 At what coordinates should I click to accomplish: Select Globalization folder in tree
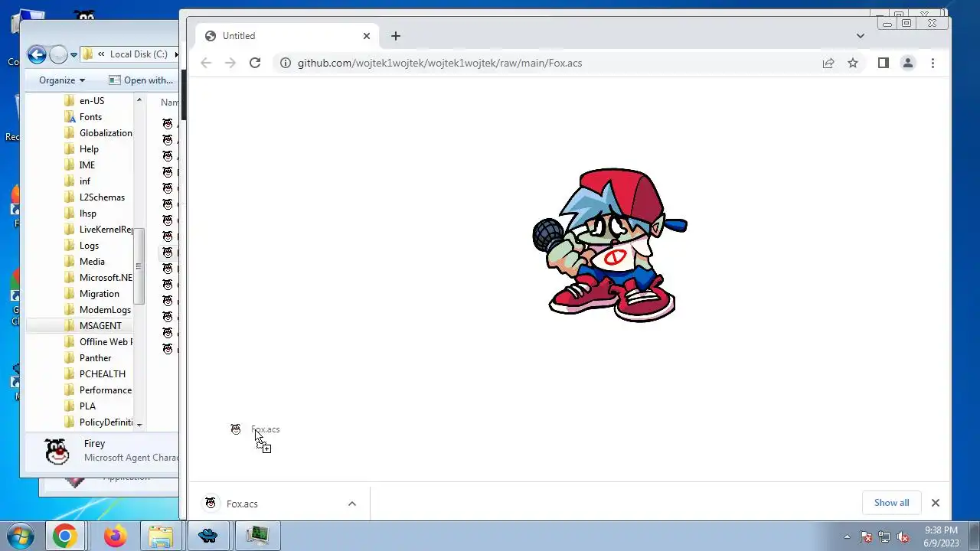(x=106, y=132)
